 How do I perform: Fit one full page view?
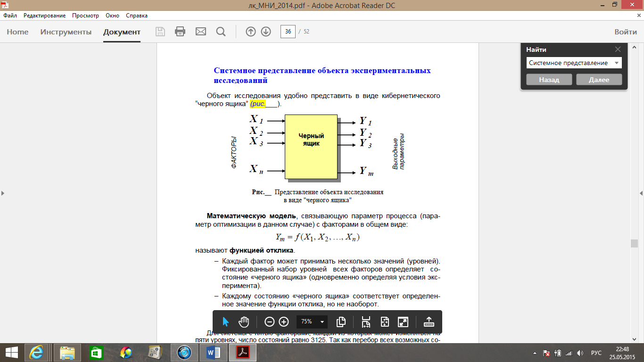385,321
